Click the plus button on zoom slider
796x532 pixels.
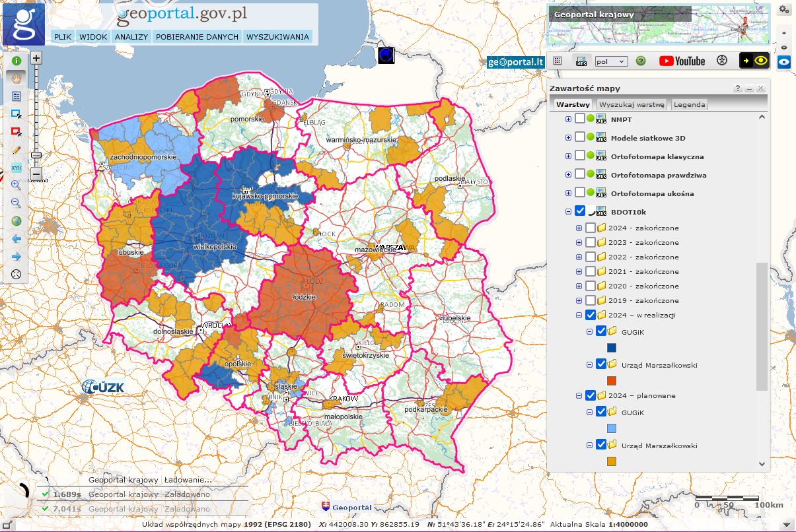point(36,58)
